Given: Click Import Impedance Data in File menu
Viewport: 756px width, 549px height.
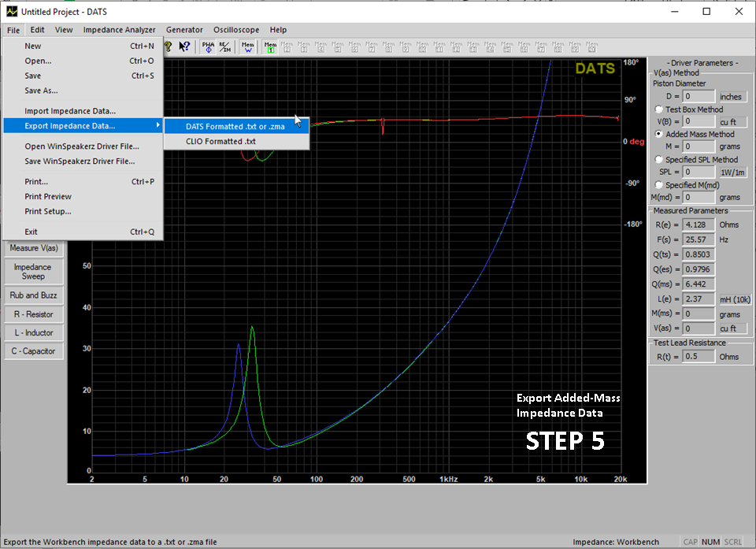Looking at the screenshot, I should (x=83, y=111).
